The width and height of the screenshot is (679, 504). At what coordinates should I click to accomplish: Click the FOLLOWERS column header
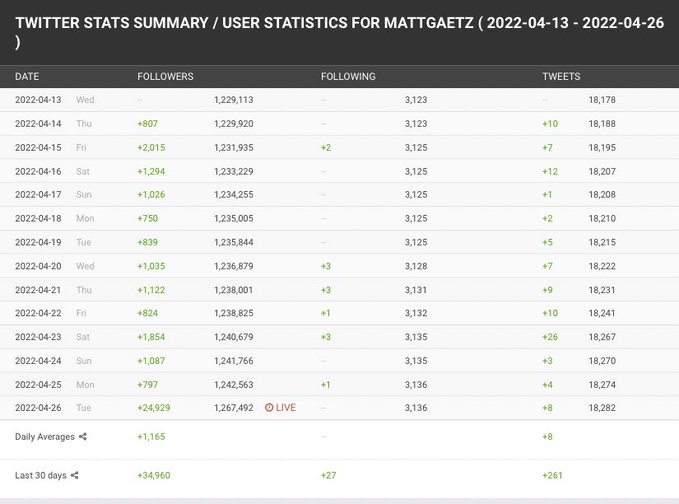(x=165, y=76)
